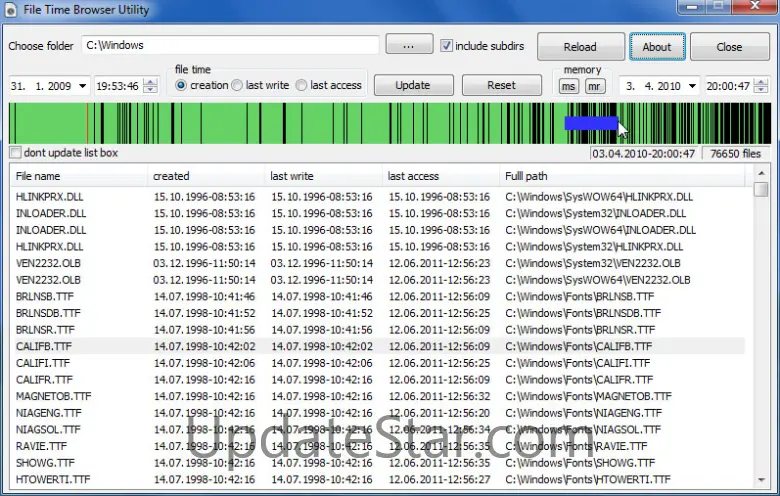This screenshot has height=496, width=780.
Task: Click the memory ms button
Action: 568,87
